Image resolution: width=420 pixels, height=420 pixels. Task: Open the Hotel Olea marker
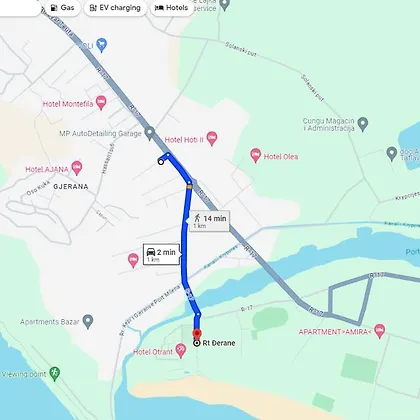coord(255,156)
